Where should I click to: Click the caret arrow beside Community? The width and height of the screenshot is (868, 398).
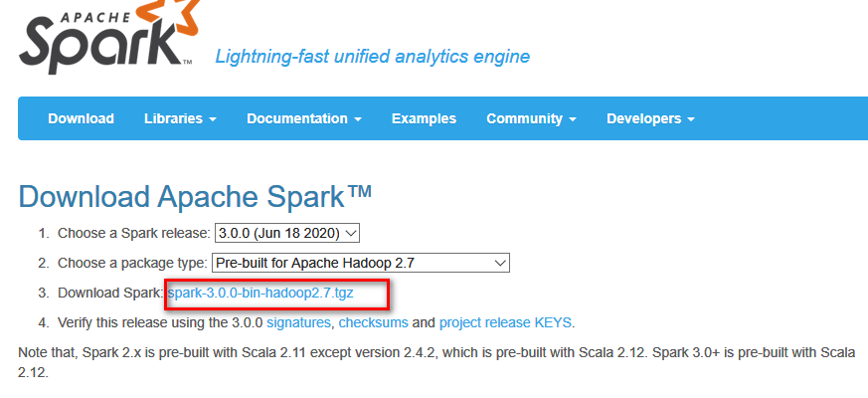[573, 119]
